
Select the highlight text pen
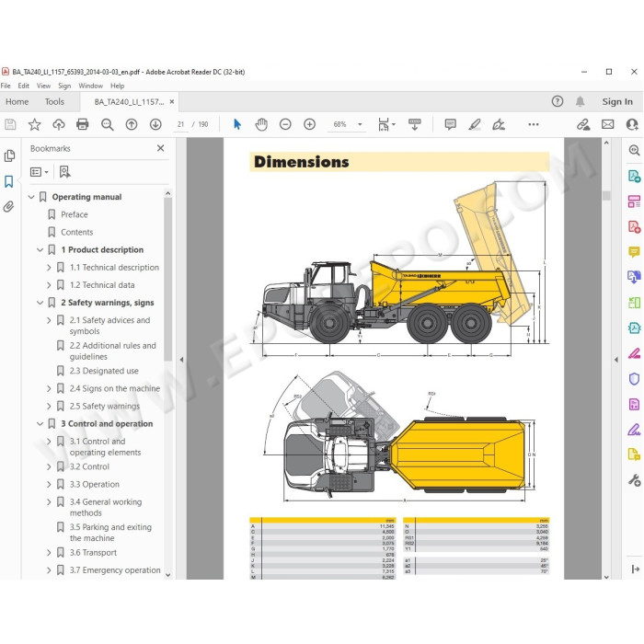[x=475, y=124]
